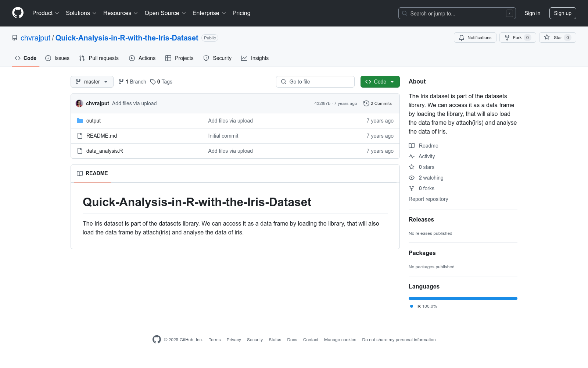Click the Sign up button
The width and height of the screenshot is (588, 368).
563,13
